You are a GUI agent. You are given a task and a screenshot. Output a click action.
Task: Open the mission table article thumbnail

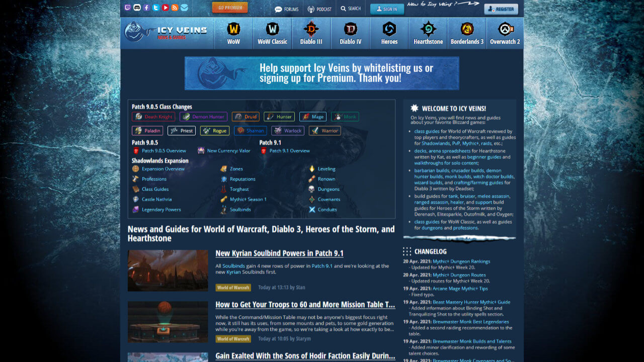tap(168, 322)
